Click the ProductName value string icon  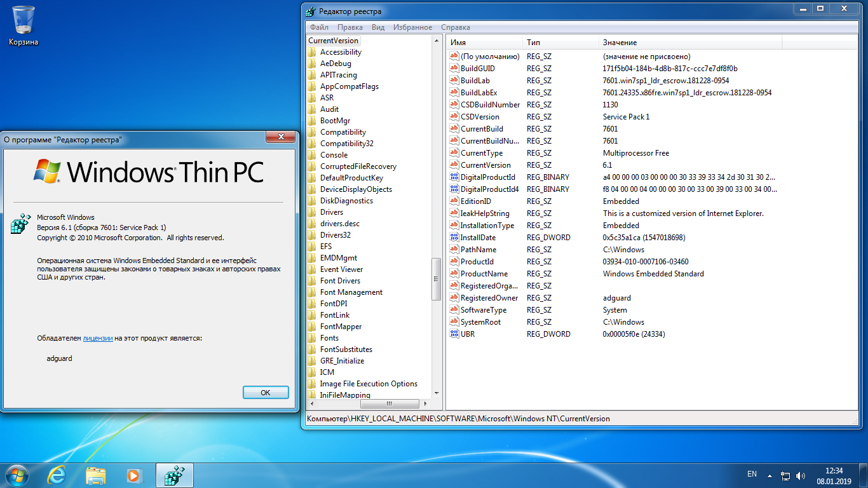pos(454,273)
